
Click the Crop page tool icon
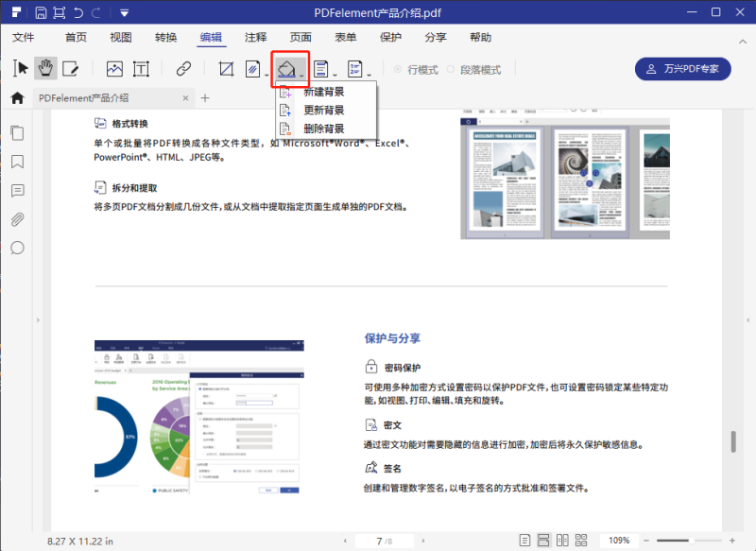coord(226,69)
